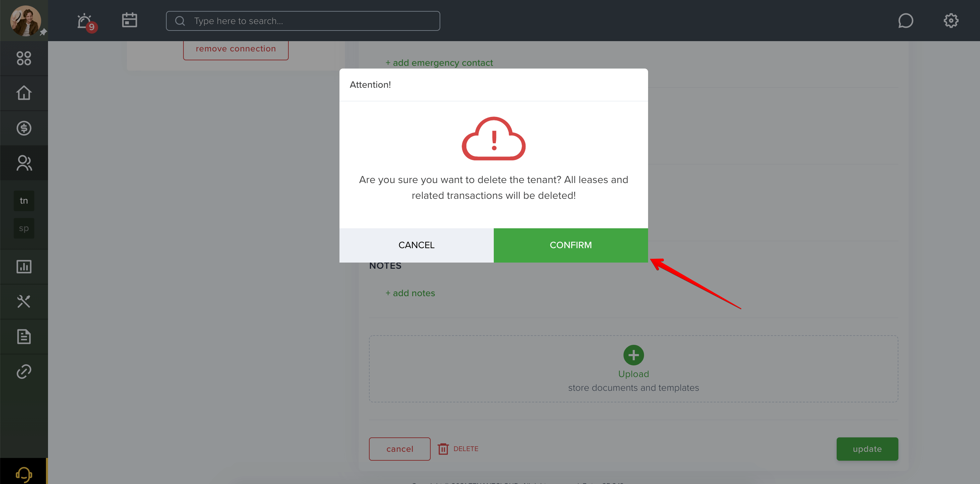This screenshot has width=980, height=484.
Task: Open the properties house icon in sidebar
Action: pyautogui.click(x=24, y=93)
